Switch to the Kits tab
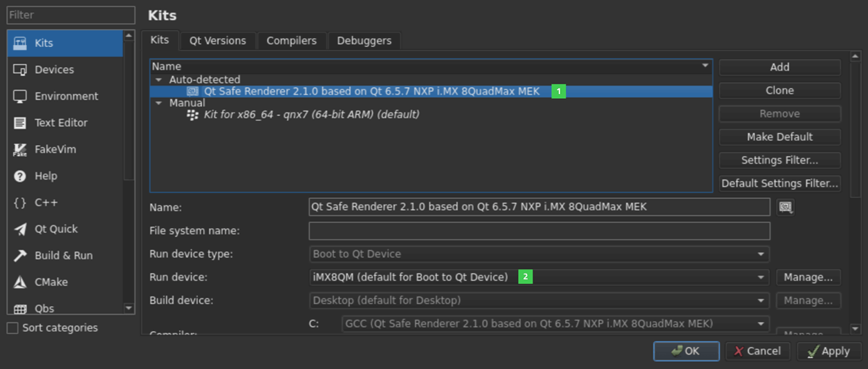This screenshot has width=868, height=369. click(160, 40)
